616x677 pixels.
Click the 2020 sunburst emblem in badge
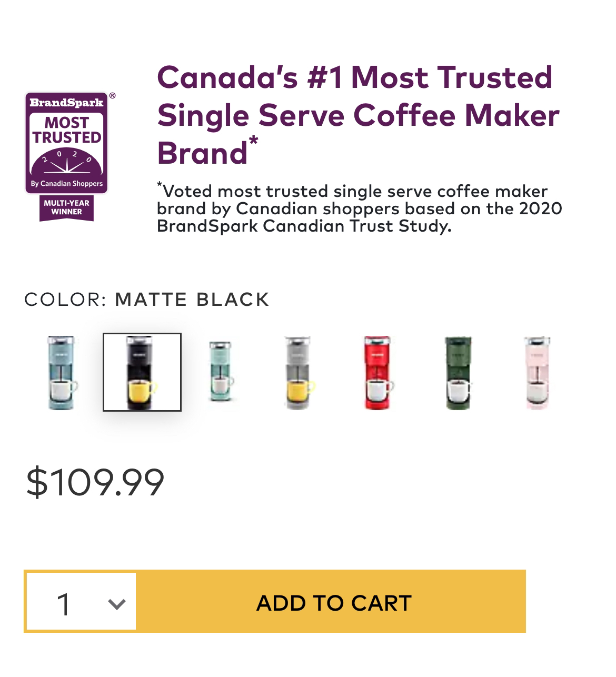[x=67, y=164]
